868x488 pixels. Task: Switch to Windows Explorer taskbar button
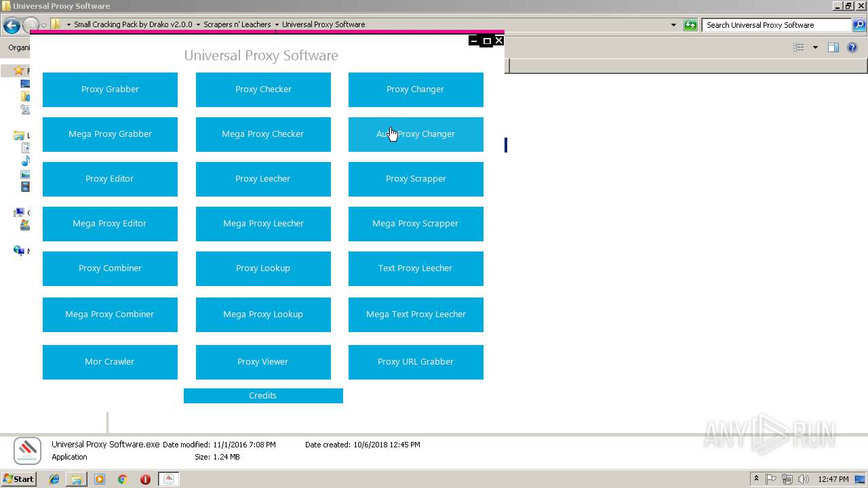[77, 479]
